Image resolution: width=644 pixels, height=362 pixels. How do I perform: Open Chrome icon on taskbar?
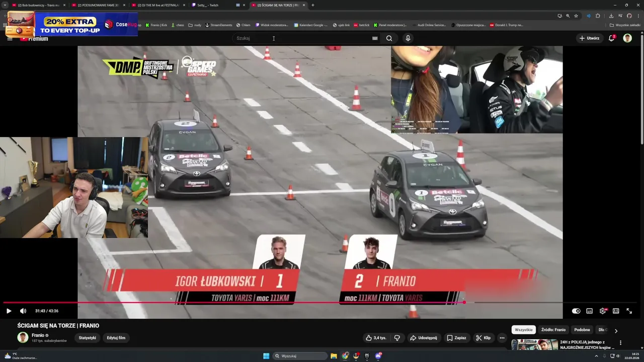(x=345, y=356)
